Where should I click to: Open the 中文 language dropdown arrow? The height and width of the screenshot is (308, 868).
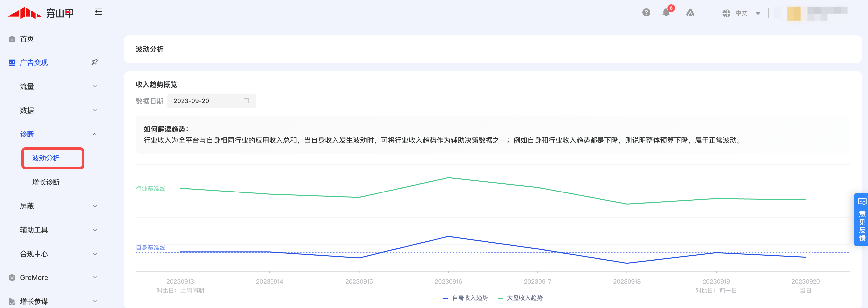pyautogui.click(x=758, y=14)
